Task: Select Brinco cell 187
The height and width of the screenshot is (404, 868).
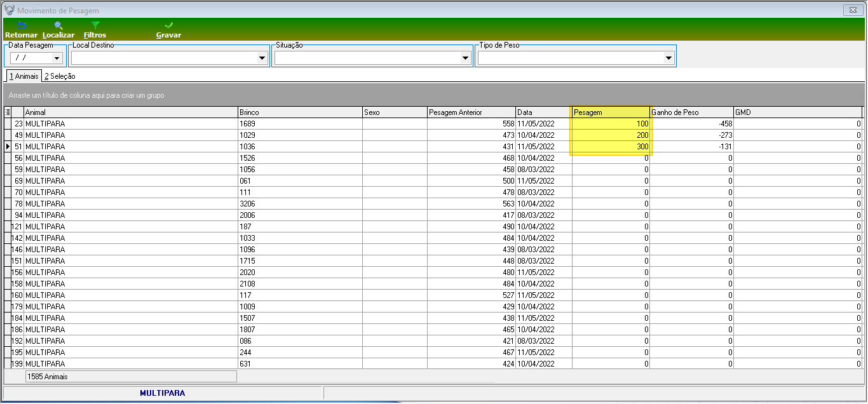Action: coord(300,227)
